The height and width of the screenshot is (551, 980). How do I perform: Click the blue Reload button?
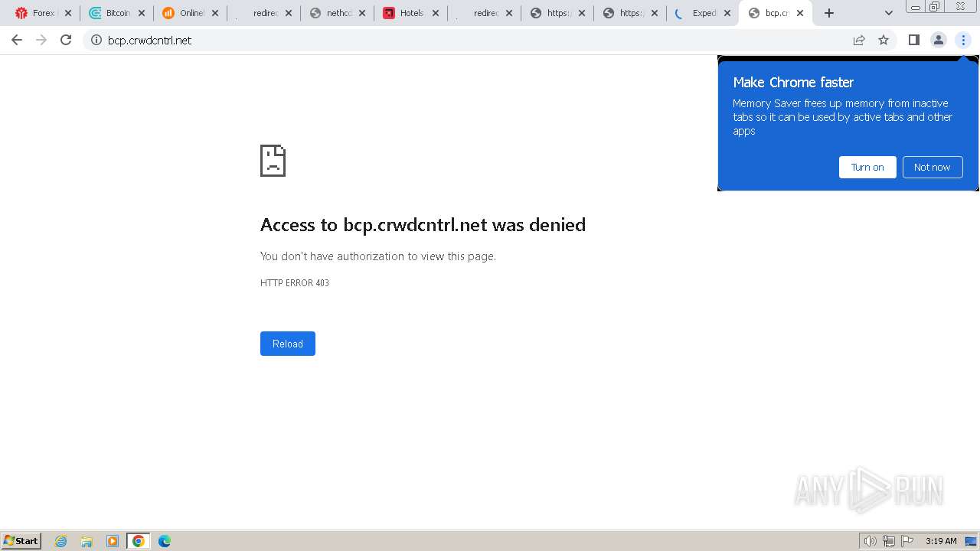pos(288,344)
